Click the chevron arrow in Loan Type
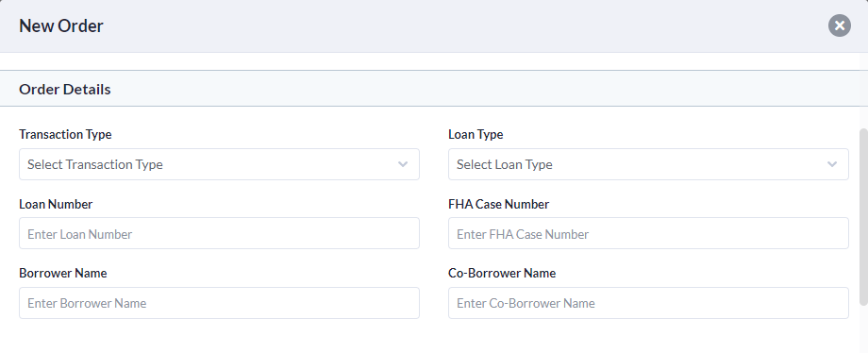Viewport: 868px width, 353px height. (x=832, y=164)
